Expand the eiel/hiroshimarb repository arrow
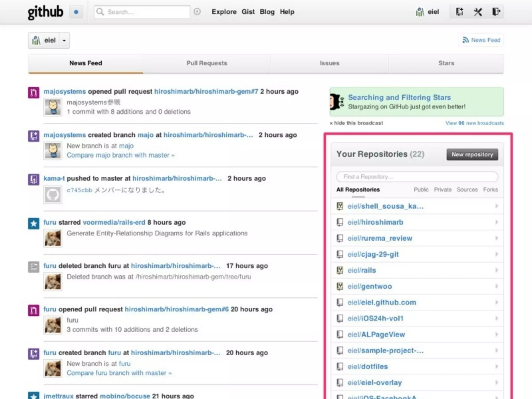Viewport: 532px width, 399px height. [496, 222]
